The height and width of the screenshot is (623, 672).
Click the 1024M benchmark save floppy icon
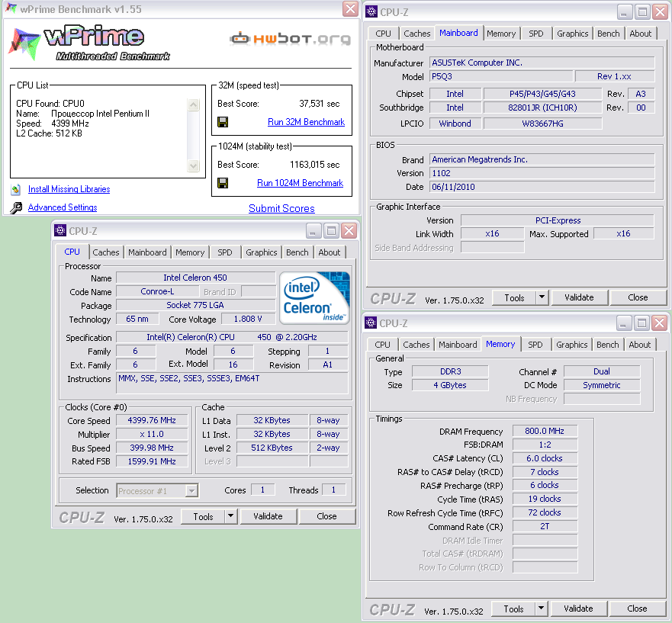click(x=223, y=183)
